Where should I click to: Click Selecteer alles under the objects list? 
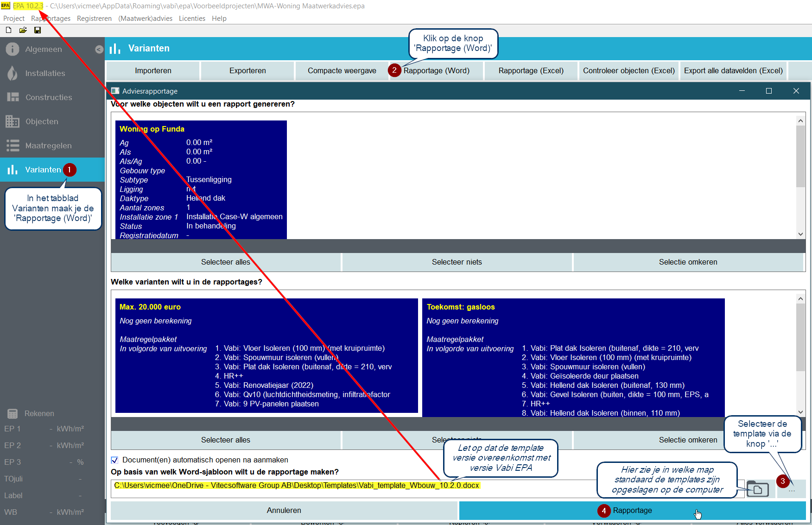click(x=226, y=262)
